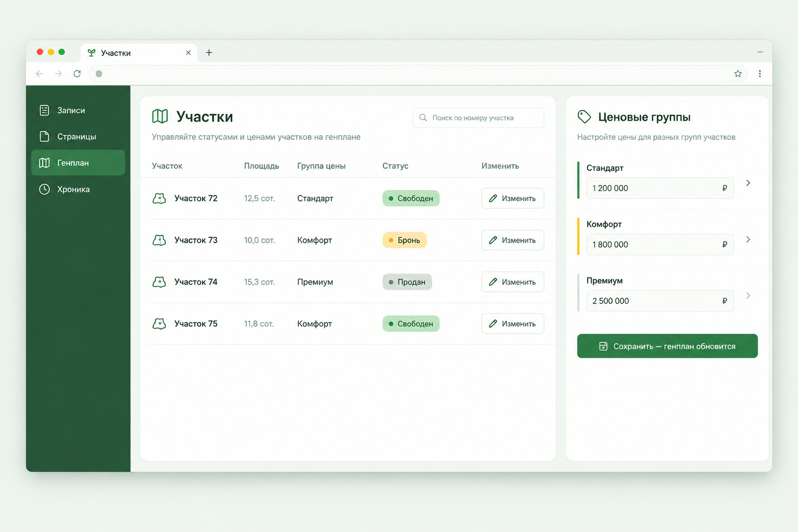Click the Стандарт price field
This screenshot has width=798, height=532.
[x=660, y=188]
